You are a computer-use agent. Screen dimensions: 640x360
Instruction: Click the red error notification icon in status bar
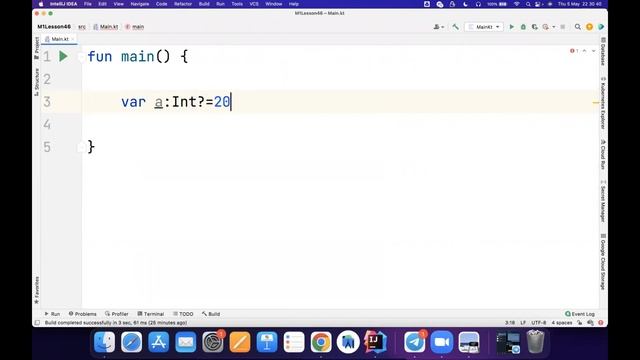point(601,323)
